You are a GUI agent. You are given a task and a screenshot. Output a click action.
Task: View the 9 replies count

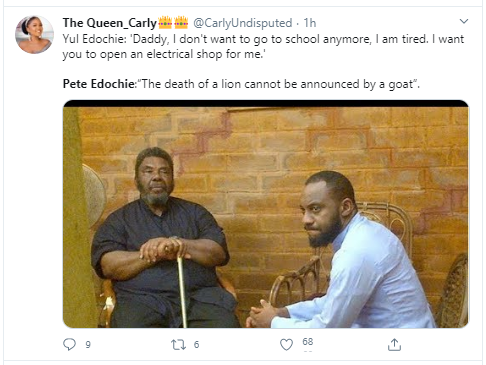click(88, 345)
